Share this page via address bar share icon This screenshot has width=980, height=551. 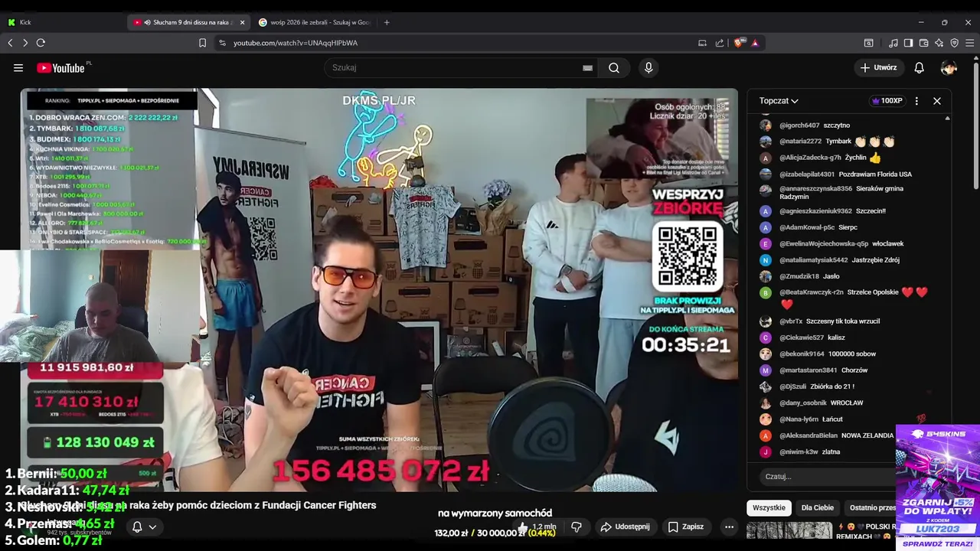coord(720,43)
